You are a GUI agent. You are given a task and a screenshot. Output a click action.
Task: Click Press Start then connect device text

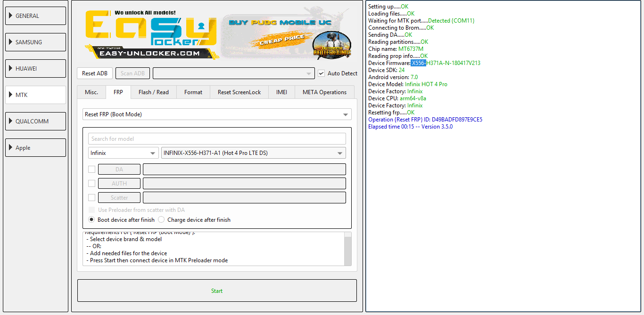[x=159, y=260]
